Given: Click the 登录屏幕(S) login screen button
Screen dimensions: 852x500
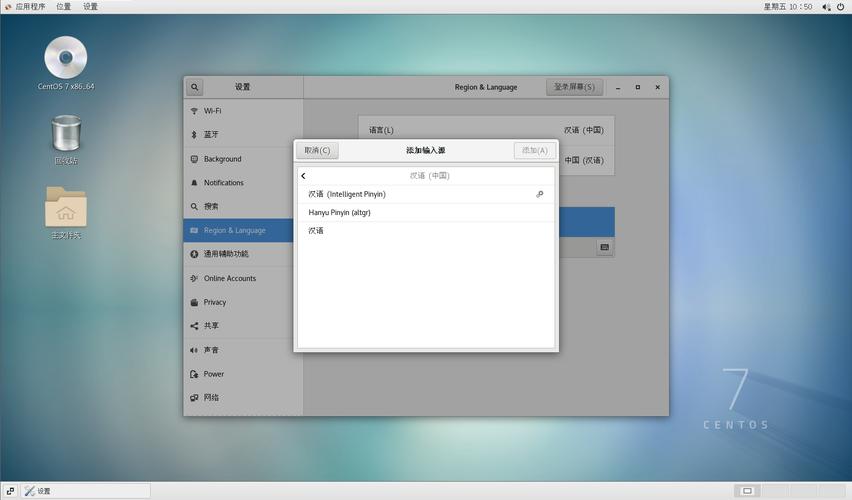Looking at the screenshot, I should [574, 87].
